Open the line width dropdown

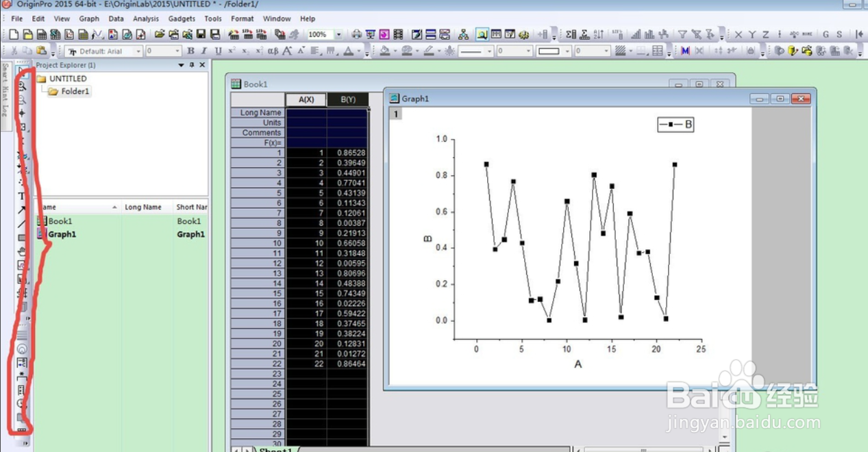click(528, 51)
